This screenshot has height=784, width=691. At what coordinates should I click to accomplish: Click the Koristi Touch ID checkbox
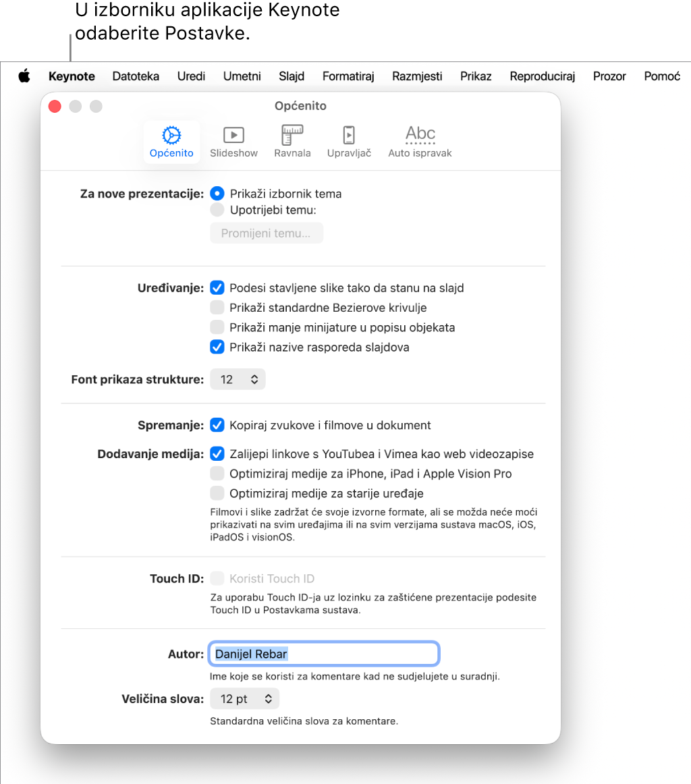[217, 578]
